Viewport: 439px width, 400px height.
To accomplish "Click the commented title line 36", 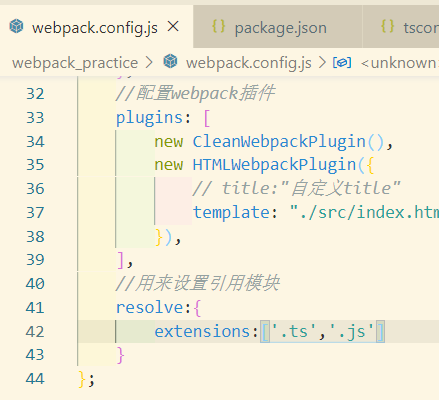I will [296, 188].
